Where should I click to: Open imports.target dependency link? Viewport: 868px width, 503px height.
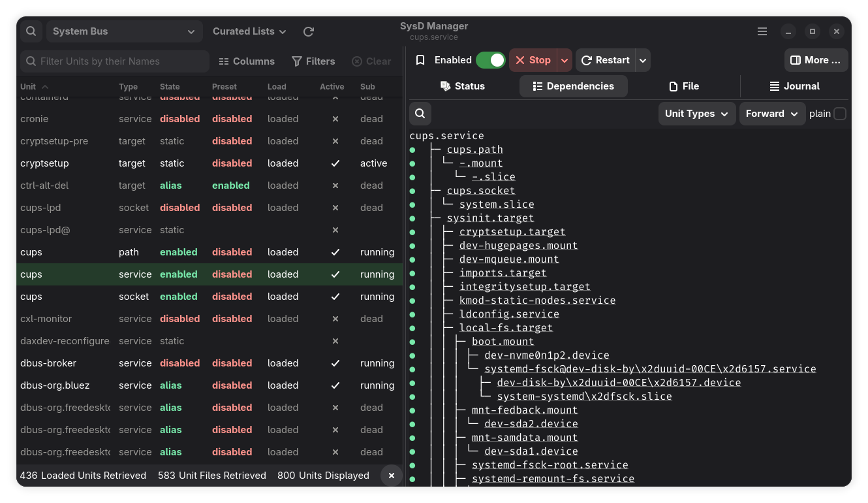point(503,273)
